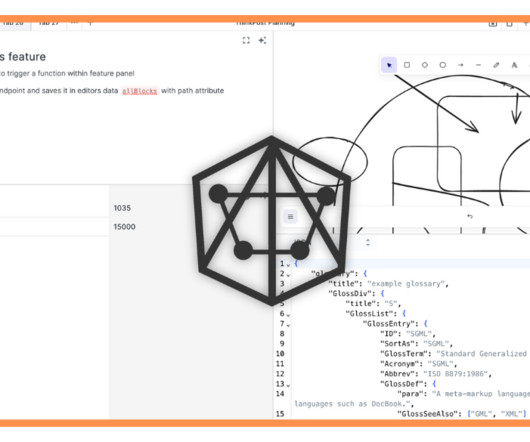Click the sparkle AI icon in the editor

pyautogui.click(x=262, y=41)
